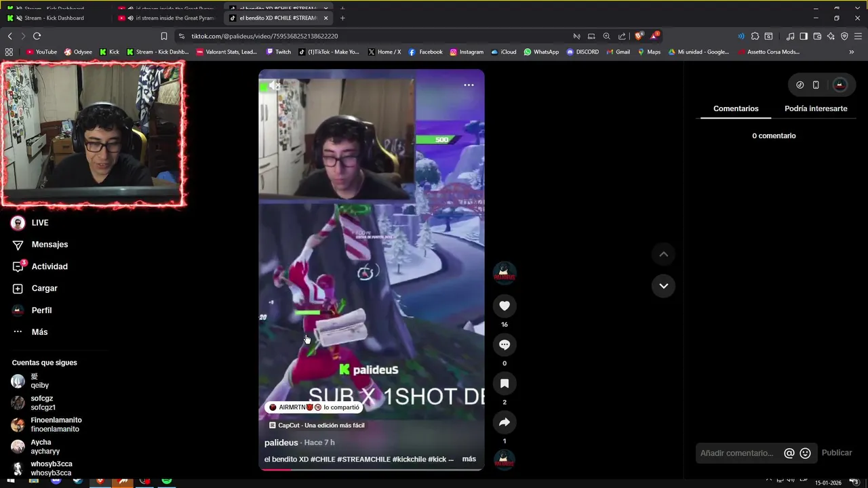Open followed account qeiby
868x488 pixels.
click(31, 381)
